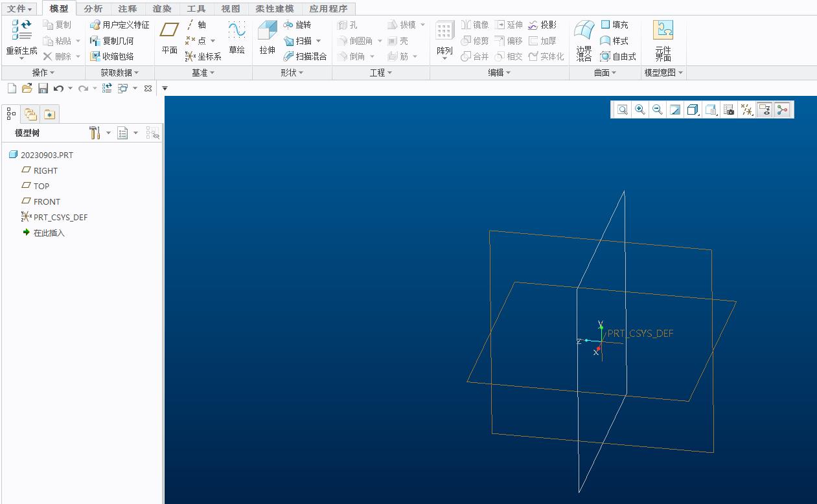Open the saved orientations dropdown
The height and width of the screenshot is (504, 817).
[x=711, y=110]
